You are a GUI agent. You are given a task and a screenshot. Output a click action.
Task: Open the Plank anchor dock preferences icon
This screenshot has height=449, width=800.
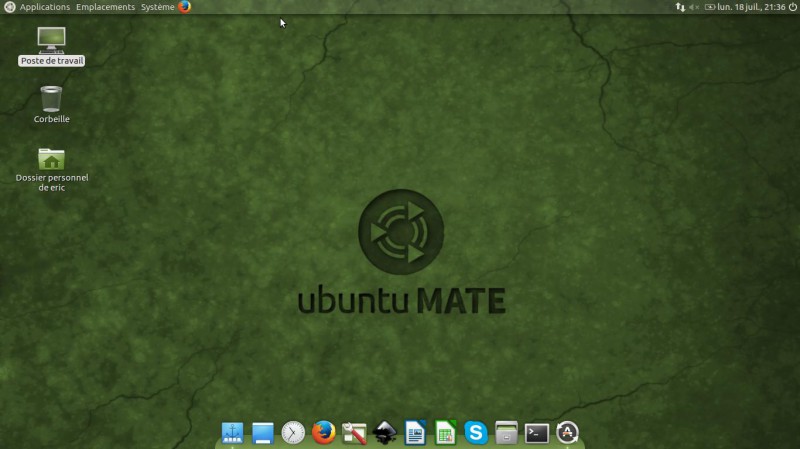pyautogui.click(x=232, y=433)
